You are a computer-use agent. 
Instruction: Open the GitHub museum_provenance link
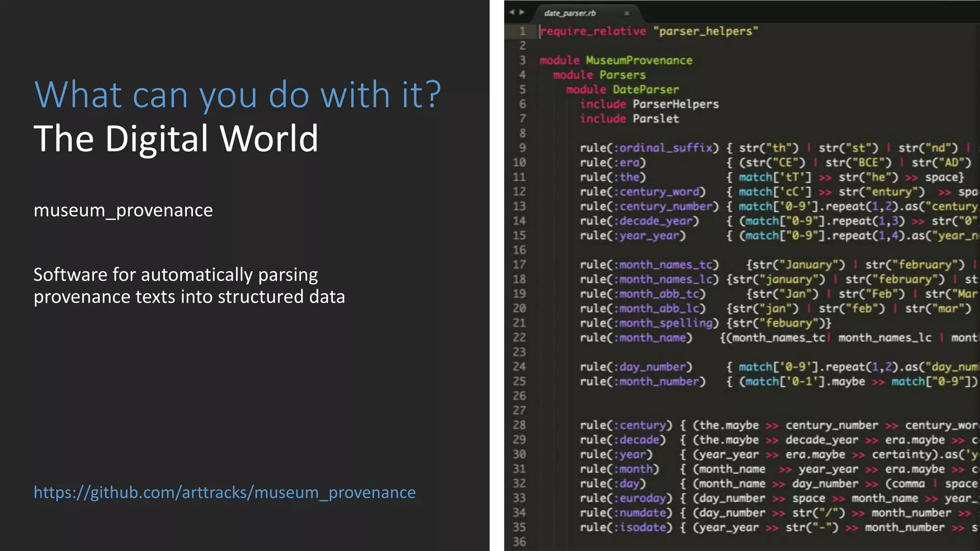224,492
